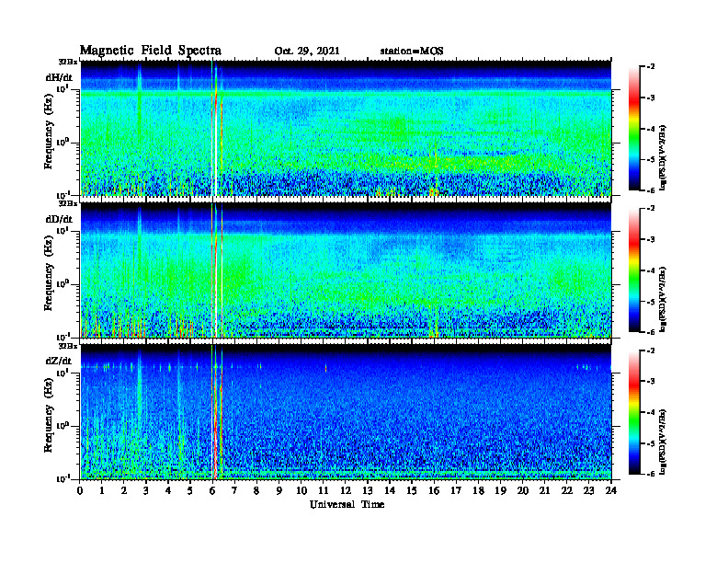Click the "8" hour tick label

tap(257, 491)
